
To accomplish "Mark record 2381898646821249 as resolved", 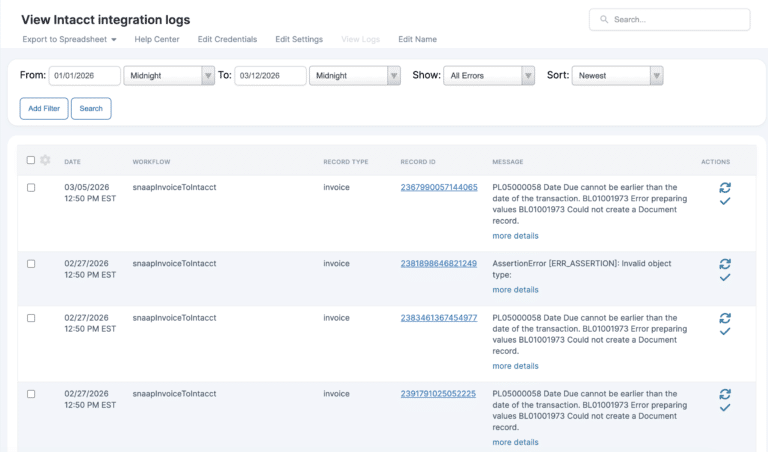I will pyautogui.click(x=725, y=278).
